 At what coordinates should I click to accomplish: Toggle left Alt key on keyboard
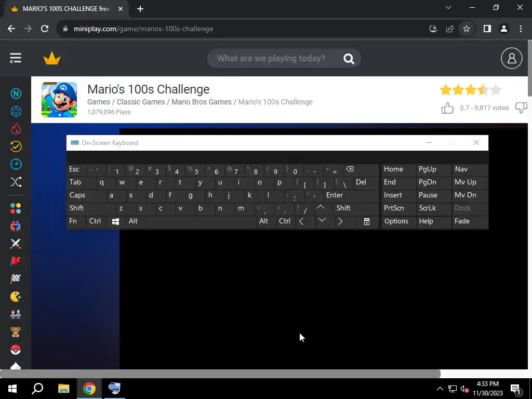tap(135, 221)
